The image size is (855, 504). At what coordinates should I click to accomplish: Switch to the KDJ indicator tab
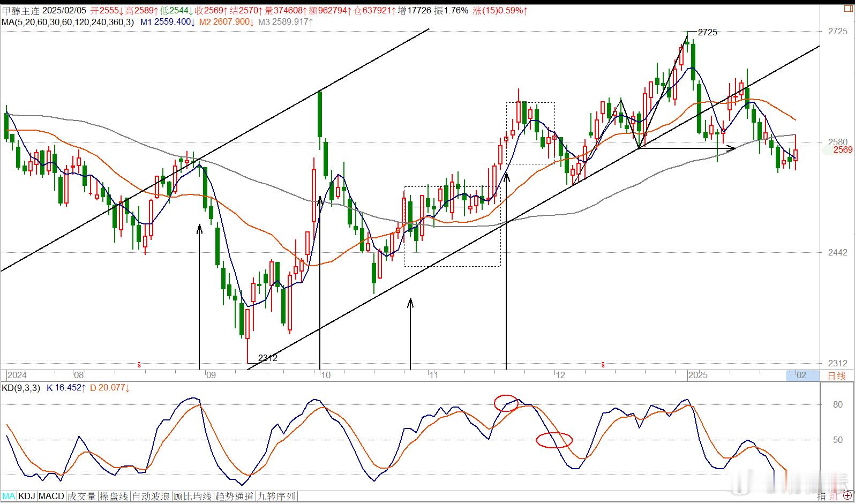click(x=27, y=496)
